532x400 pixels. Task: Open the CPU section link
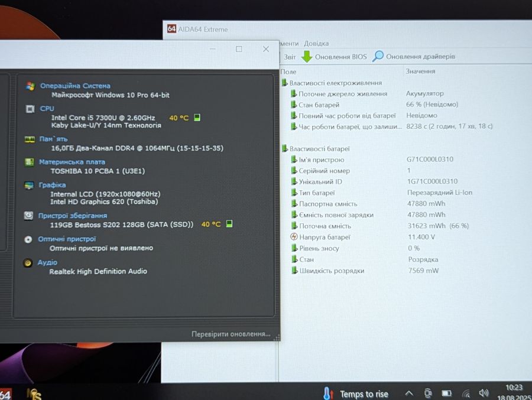pyautogui.click(x=47, y=109)
